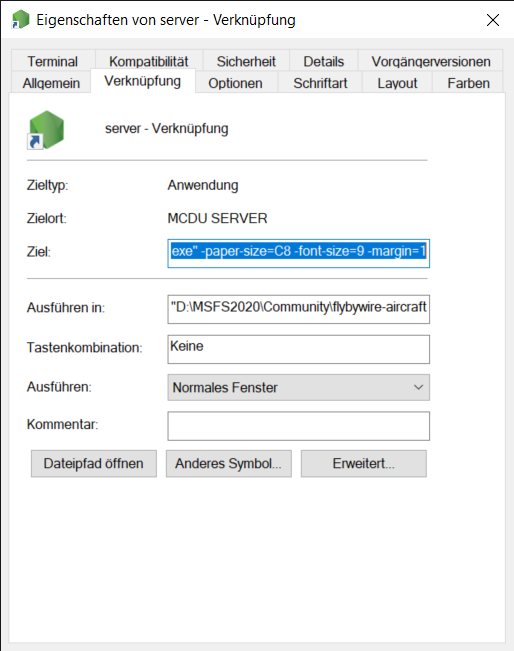Open the Layout tab
This screenshot has height=651, width=514.
pos(397,83)
